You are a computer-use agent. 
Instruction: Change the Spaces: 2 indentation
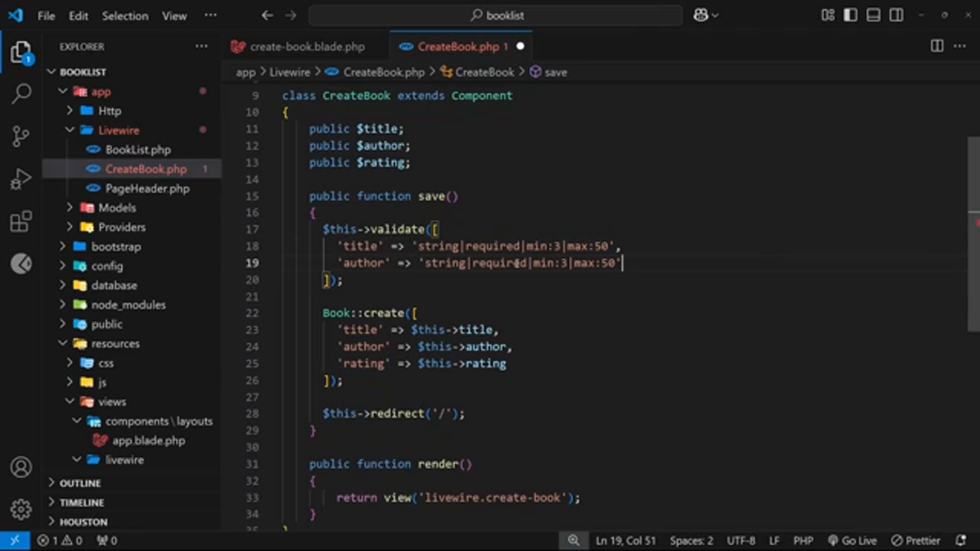[691, 540]
